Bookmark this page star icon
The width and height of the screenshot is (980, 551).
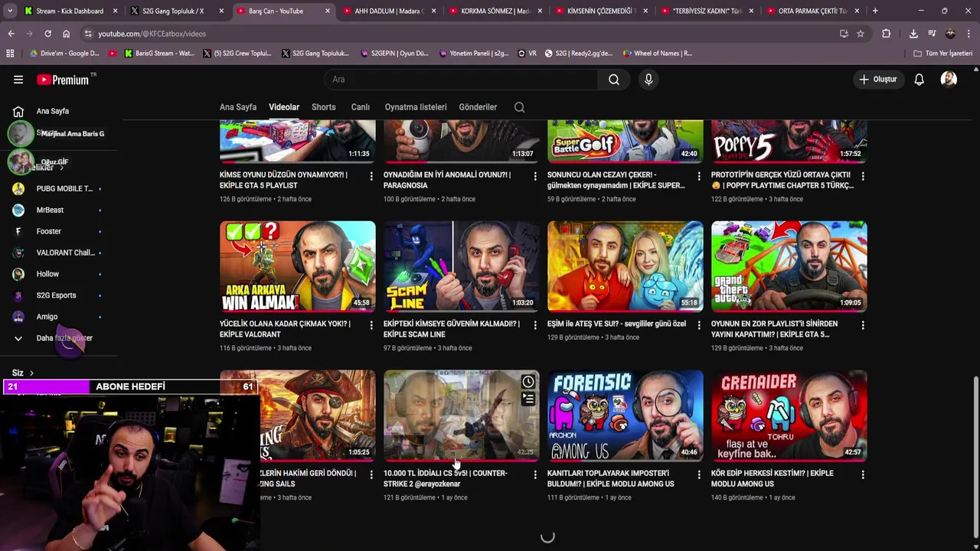pos(861,34)
